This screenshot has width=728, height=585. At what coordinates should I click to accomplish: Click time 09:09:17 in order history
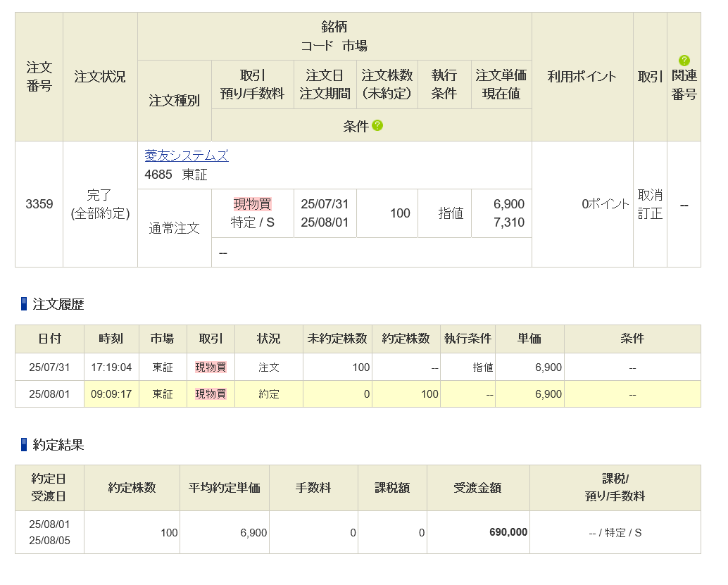click(x=111, y=394)
